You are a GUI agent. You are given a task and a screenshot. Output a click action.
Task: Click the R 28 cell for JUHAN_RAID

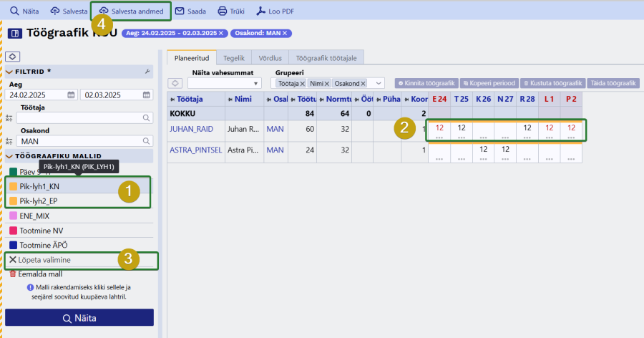click(x=527, y=131)
